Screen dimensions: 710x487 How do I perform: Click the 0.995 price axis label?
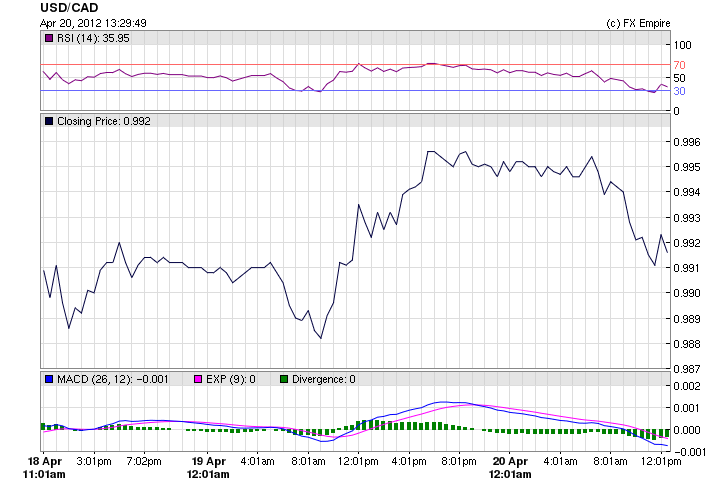tap(687, 167)
